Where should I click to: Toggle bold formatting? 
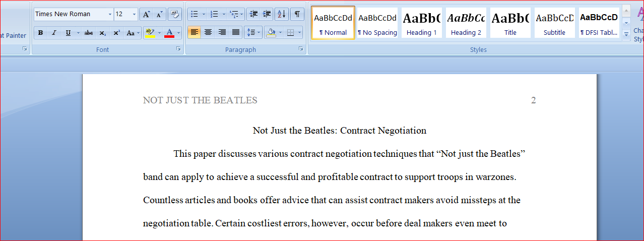tap(40, 33)
